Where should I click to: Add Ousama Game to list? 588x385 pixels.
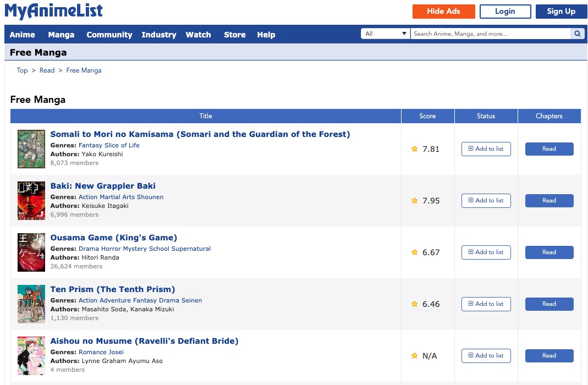click(x=486, y=252)
